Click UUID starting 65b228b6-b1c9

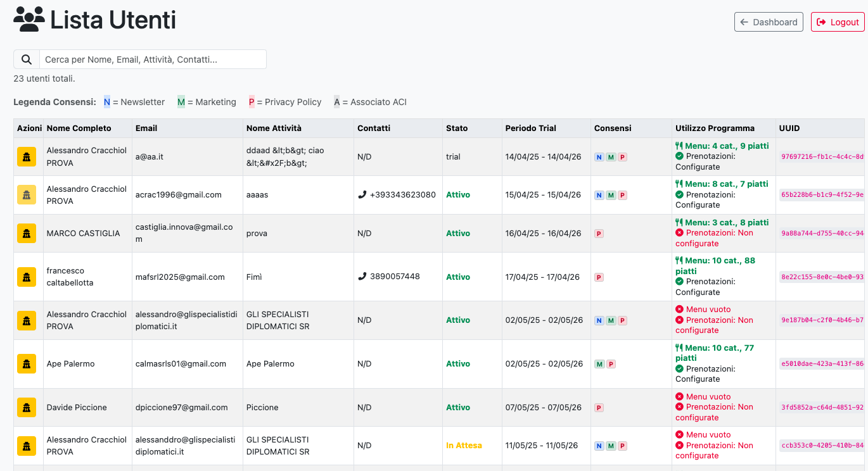click(x=822, y=195)
